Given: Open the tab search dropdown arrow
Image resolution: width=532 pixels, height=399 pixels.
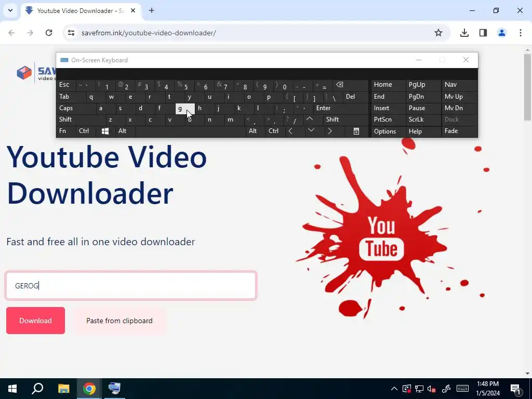Looking at the screenshot, I should click(10, 10).
